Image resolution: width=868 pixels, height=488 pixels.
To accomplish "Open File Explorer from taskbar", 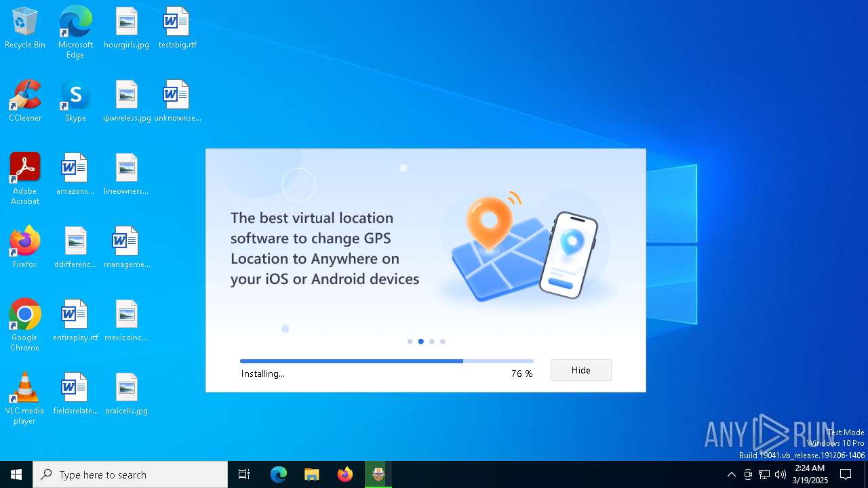I will (x=312, y=474).
